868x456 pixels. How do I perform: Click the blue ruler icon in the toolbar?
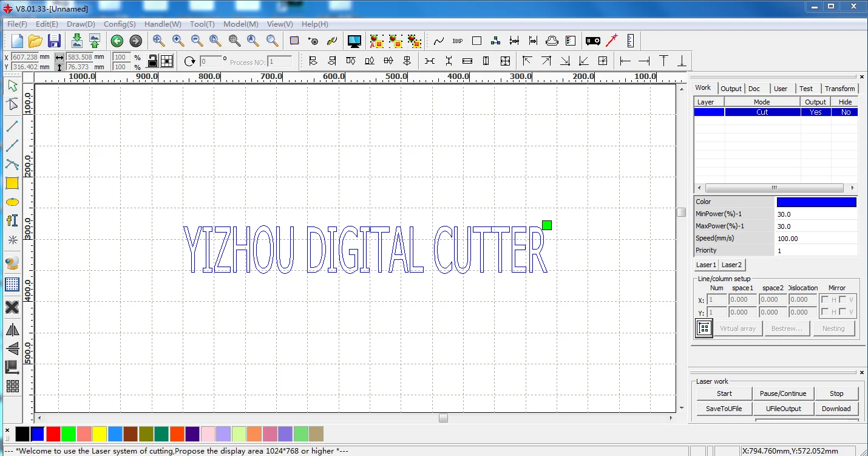[x=631, y=41]
